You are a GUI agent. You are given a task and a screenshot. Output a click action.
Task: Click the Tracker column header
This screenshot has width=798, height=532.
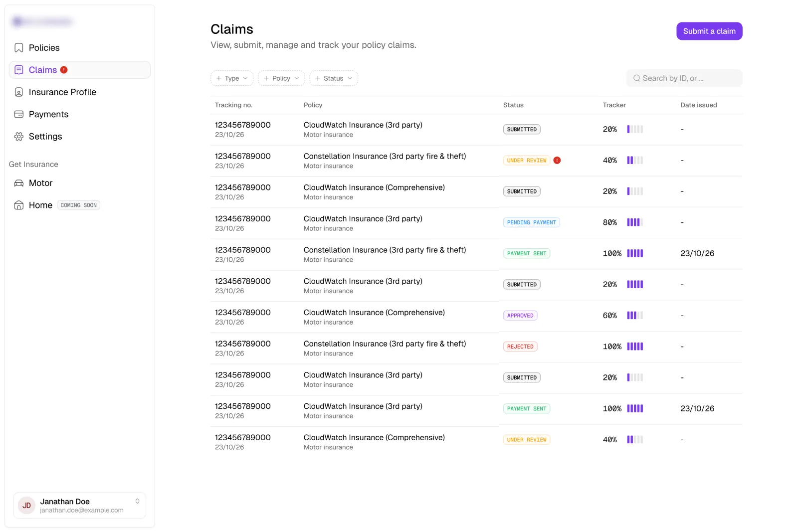pyautogui.click(x=614, y=105)
